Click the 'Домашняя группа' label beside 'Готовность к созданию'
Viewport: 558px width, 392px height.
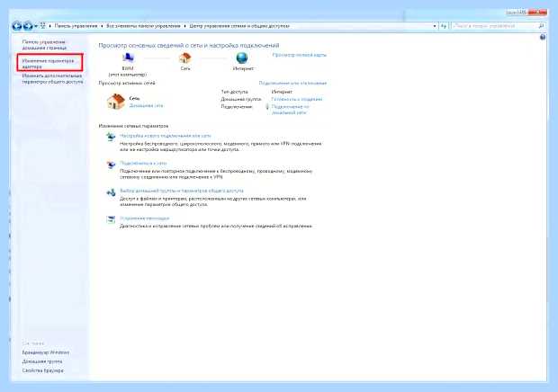pos(241,99)
